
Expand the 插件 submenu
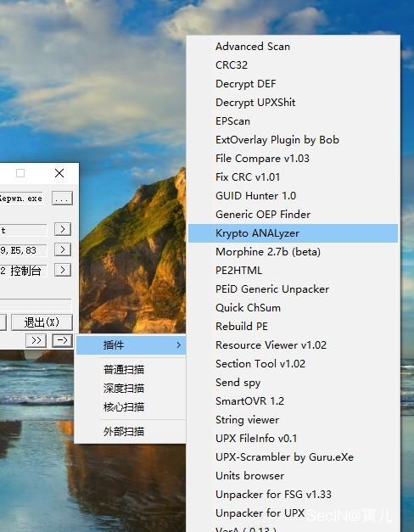(131, 345)
